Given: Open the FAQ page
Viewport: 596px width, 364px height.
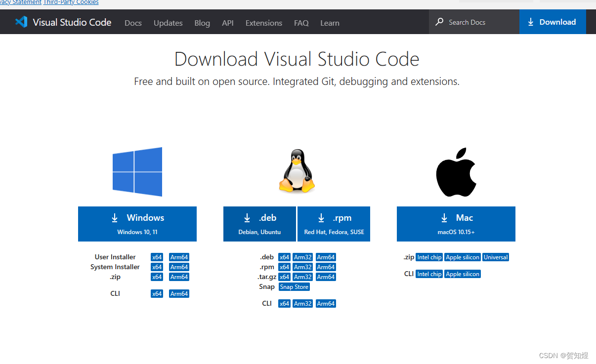Looking at the screenshot, I should 301,23.
